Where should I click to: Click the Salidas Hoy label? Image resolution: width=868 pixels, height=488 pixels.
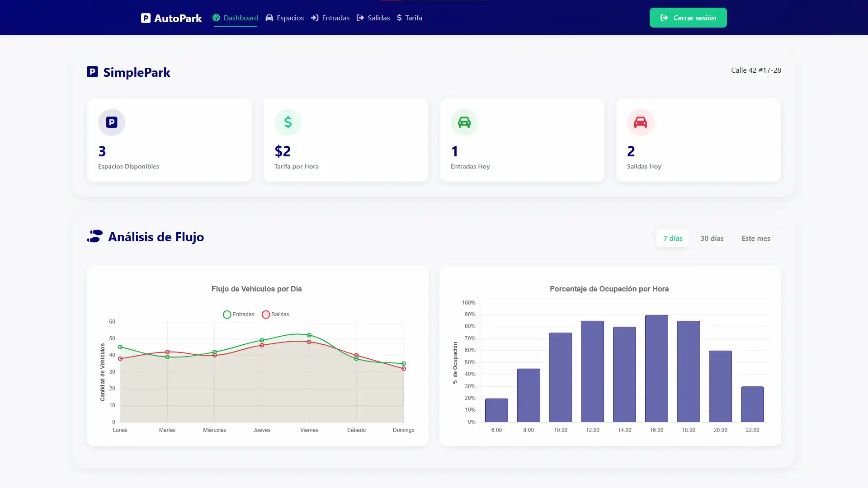[x=644, y=166]
